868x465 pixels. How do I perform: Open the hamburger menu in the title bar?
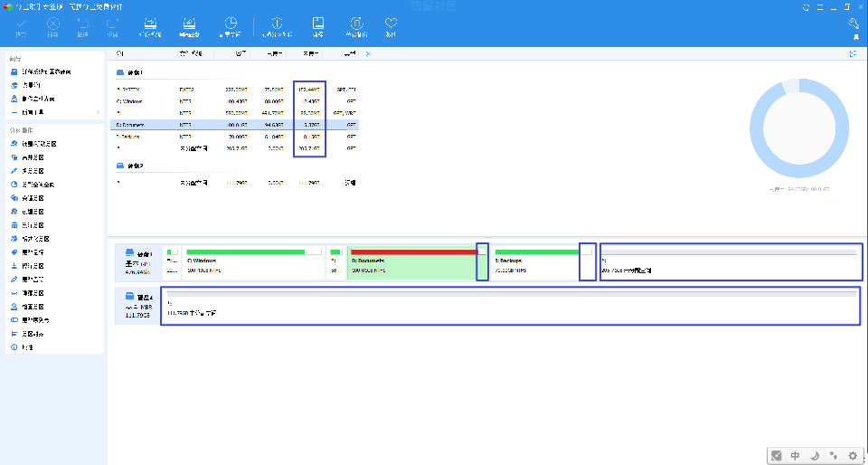822,6
